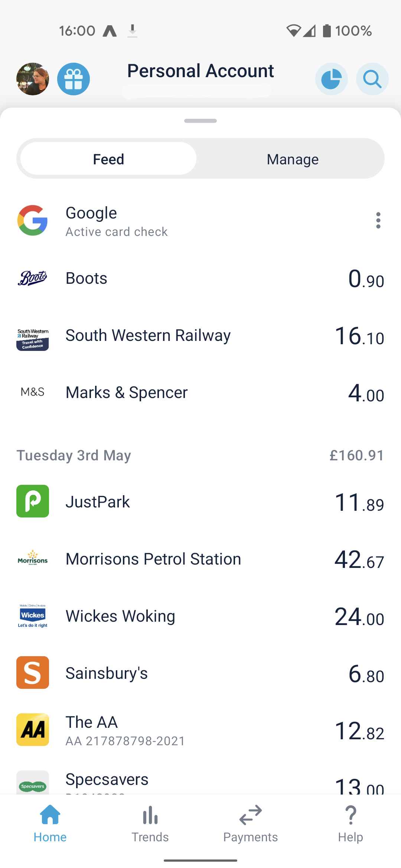Select the Wickes Woking transaction
Screen dimensions: 401x868
coord(200,616)
